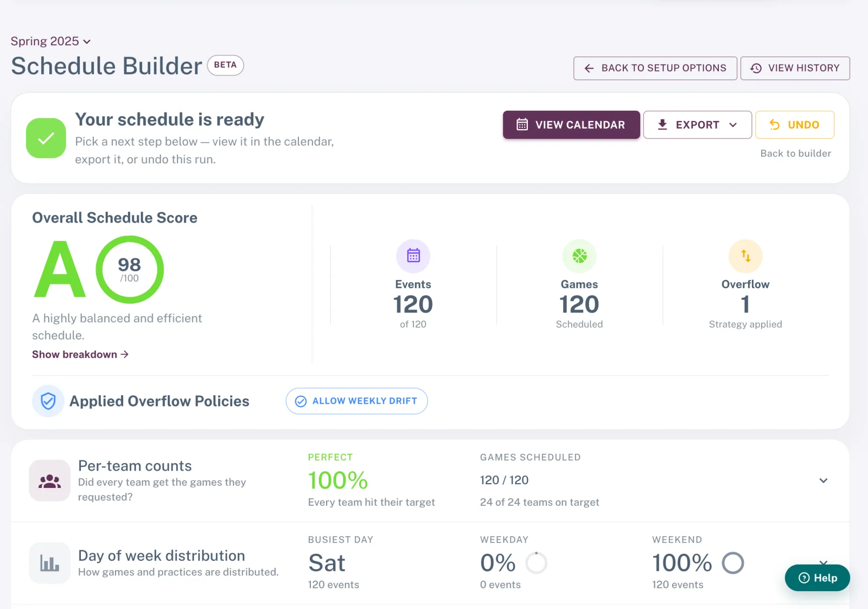
Task: Open View History
Action: coord(795,68)
